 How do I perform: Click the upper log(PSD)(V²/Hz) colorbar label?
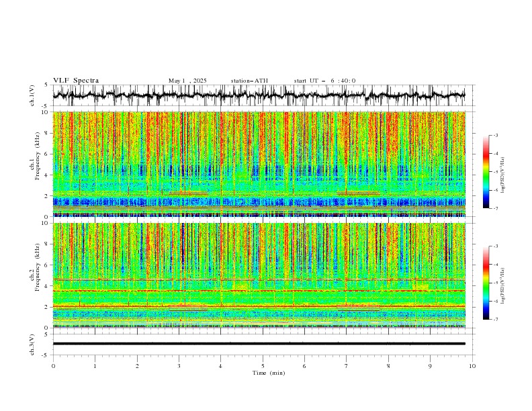click(x=503, y=175)
